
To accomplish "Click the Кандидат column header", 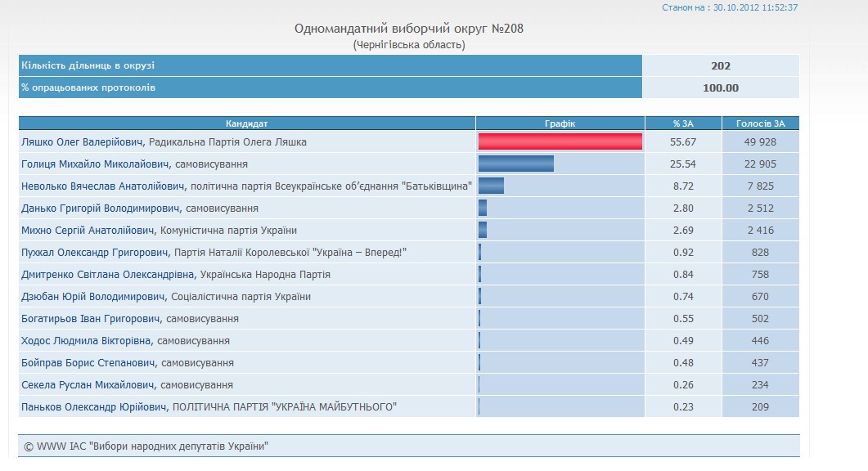I will (246, 123).
